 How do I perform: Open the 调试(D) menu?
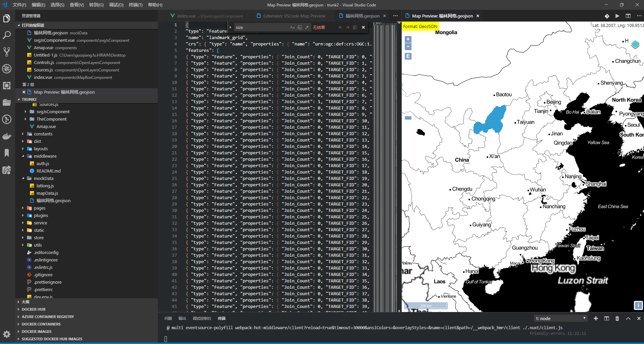pyautogui.click(x=116, y=5)
